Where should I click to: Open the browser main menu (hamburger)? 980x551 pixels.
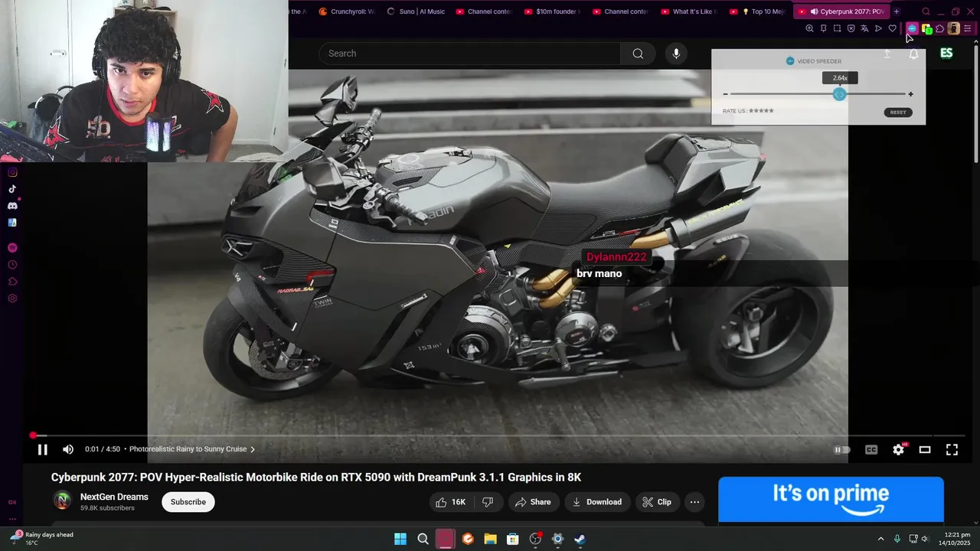point(968,28)
